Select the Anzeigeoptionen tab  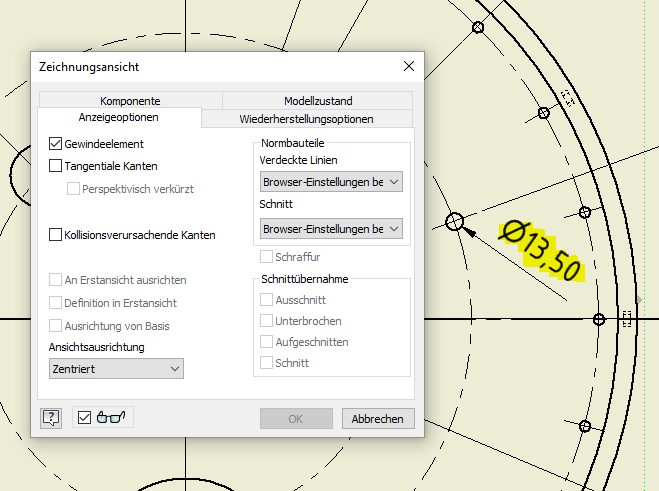pyautogui.click(x=119, y=117)
